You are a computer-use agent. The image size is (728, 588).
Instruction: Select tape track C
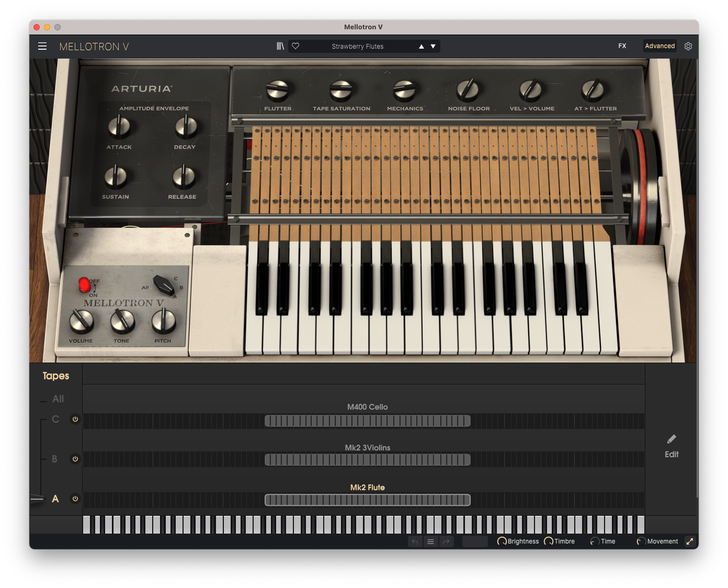55,419
